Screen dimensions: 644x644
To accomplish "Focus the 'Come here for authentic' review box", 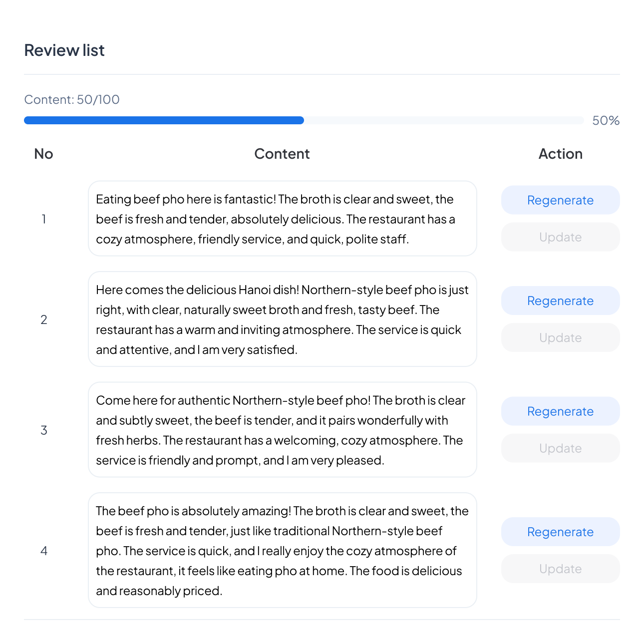I will [282, 430].
